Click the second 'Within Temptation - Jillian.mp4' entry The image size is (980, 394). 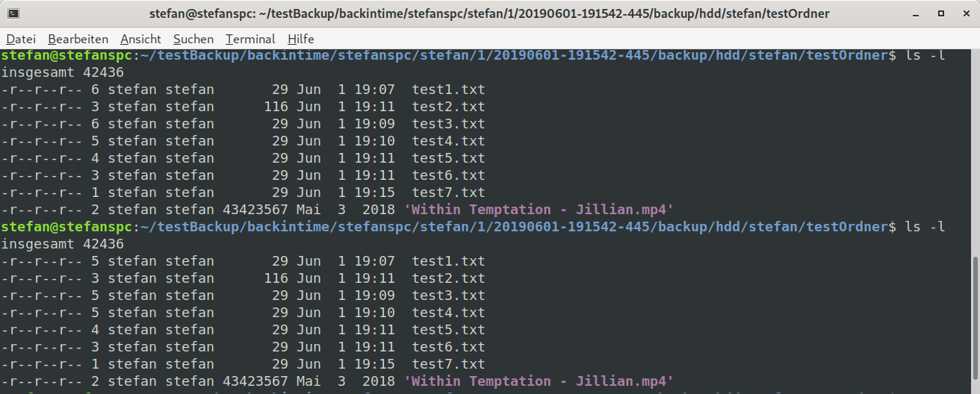pos(539,381)
